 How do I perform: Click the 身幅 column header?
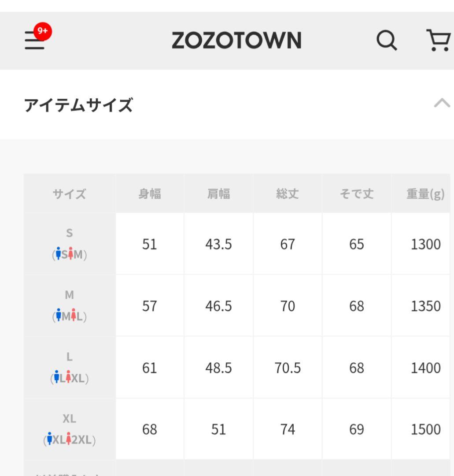coord(150,193)
